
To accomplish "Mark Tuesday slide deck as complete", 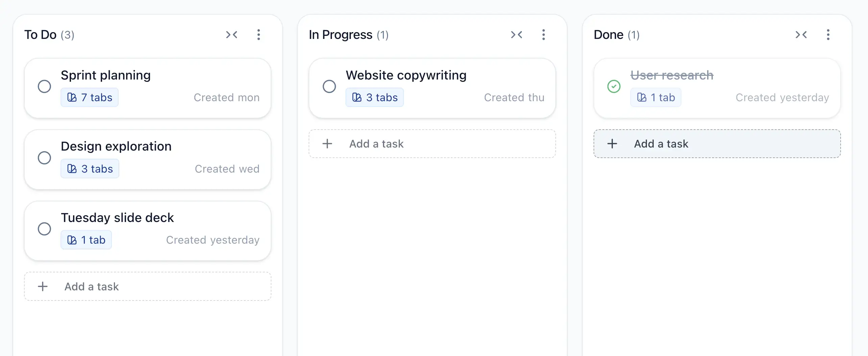I will click(x=44, y=229).
